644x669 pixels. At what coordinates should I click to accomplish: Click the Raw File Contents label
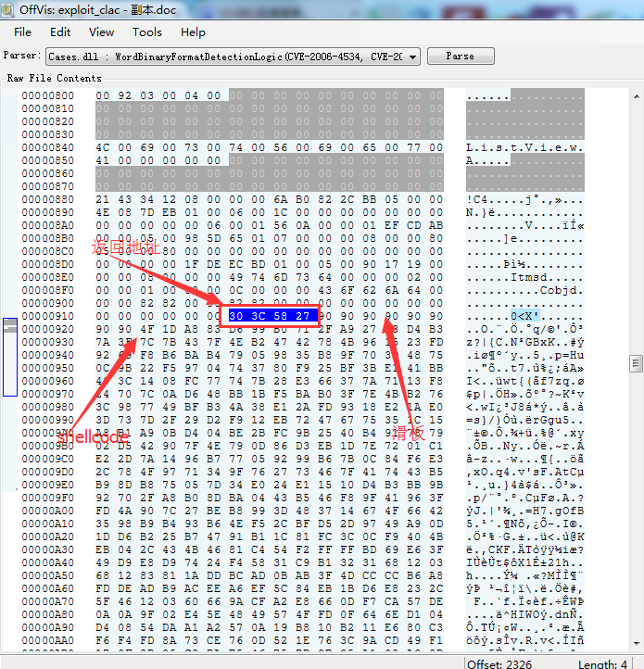point(54,78)
